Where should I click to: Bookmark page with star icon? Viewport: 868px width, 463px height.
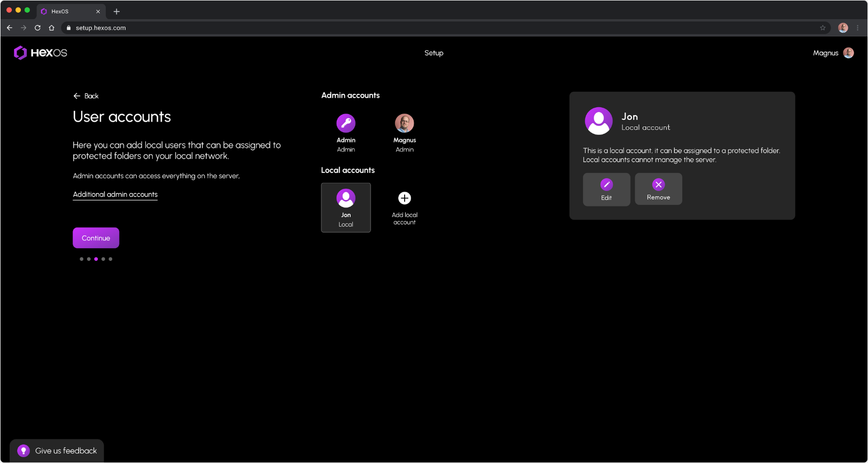(823, 28)
